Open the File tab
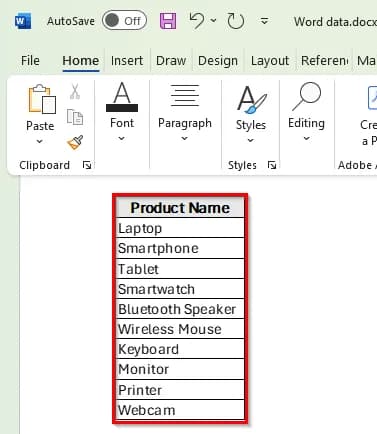377x434 pixels. click(x=30, y=61)
